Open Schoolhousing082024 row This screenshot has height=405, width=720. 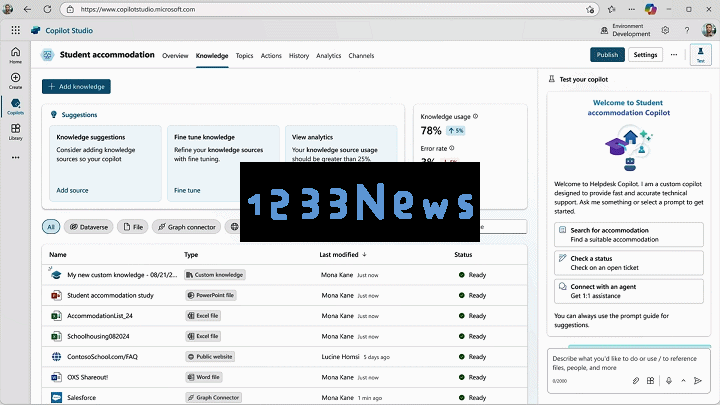(284, 336)
